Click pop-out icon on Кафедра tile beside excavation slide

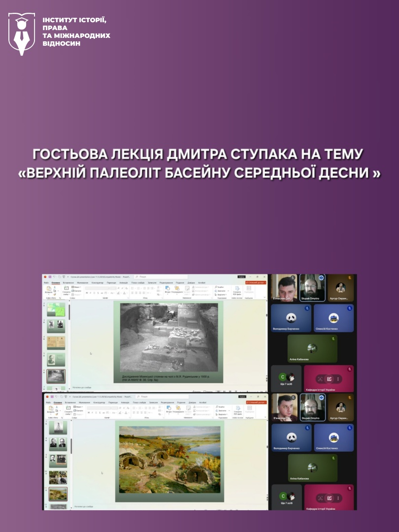pyautogui.click(x=329, y=379)
